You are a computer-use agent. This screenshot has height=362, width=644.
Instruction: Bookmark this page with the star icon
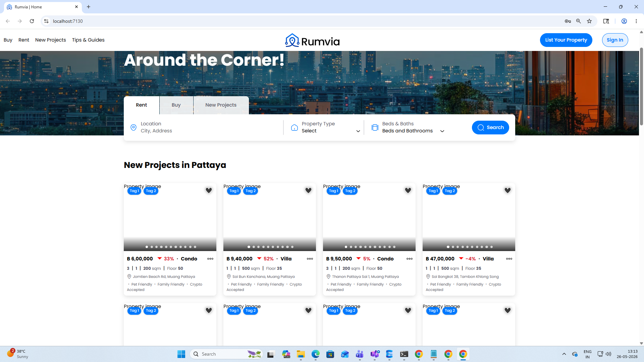[x=589, y=21]
